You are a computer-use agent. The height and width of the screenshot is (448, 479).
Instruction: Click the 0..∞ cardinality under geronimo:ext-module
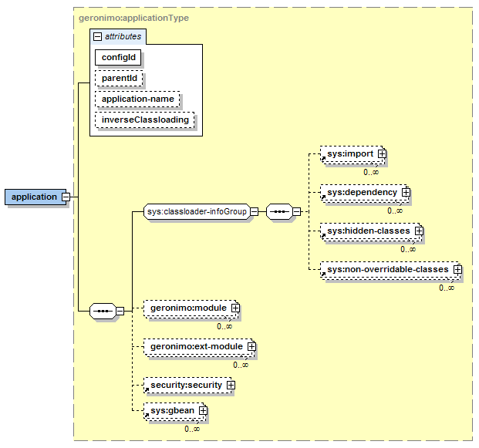point(241,365)
